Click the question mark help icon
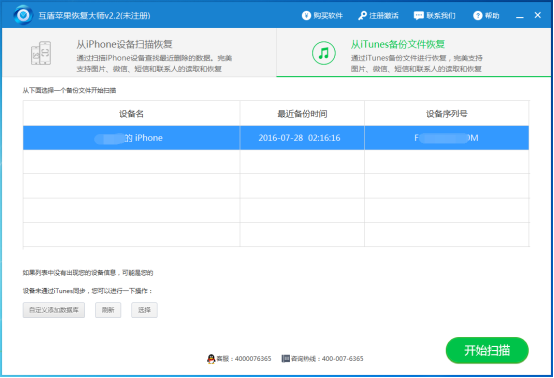The image size is (554, 378). (478, 16)
